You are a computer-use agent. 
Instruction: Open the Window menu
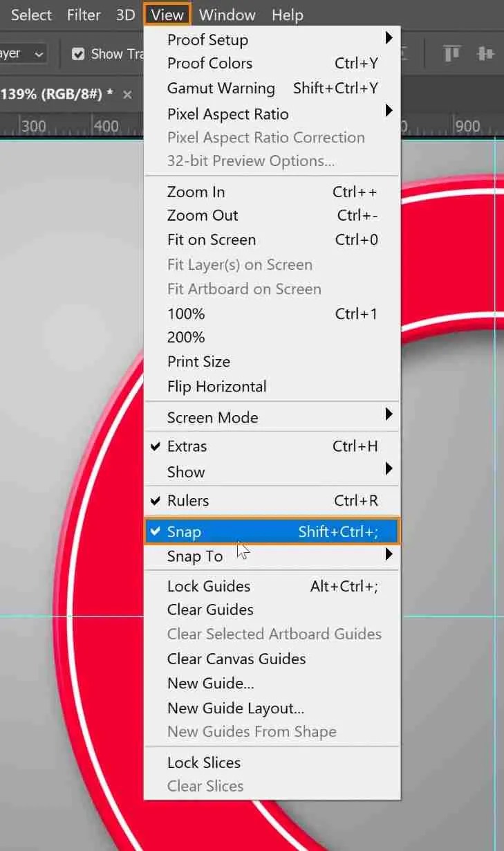(x=227, y=15)
